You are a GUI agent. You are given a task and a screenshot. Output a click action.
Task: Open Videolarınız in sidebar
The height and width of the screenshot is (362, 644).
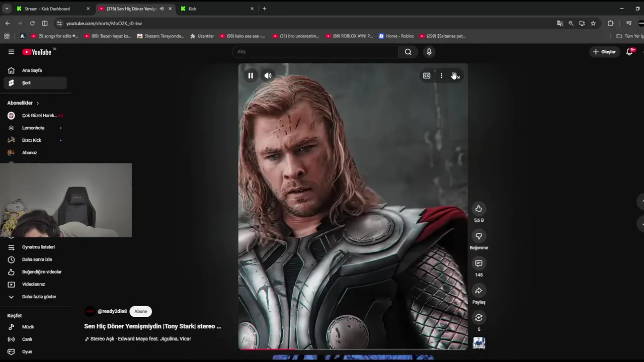[x=35, y=284]
